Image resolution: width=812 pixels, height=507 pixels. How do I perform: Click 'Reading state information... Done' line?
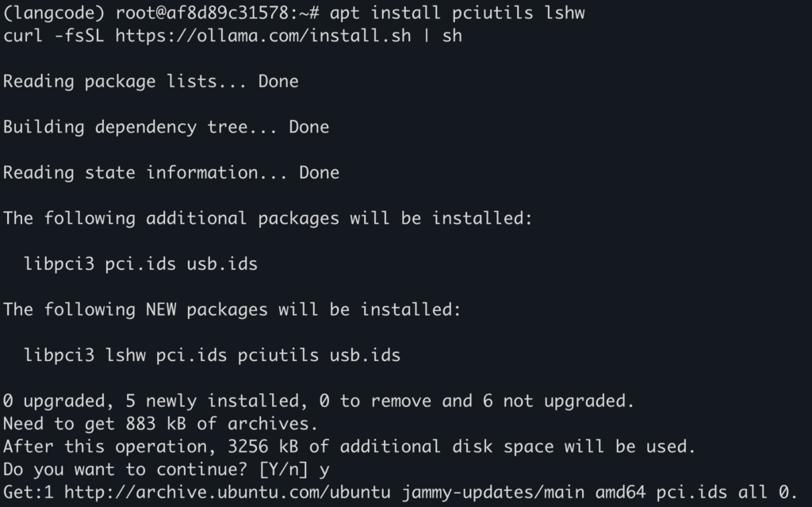[170, 173]
